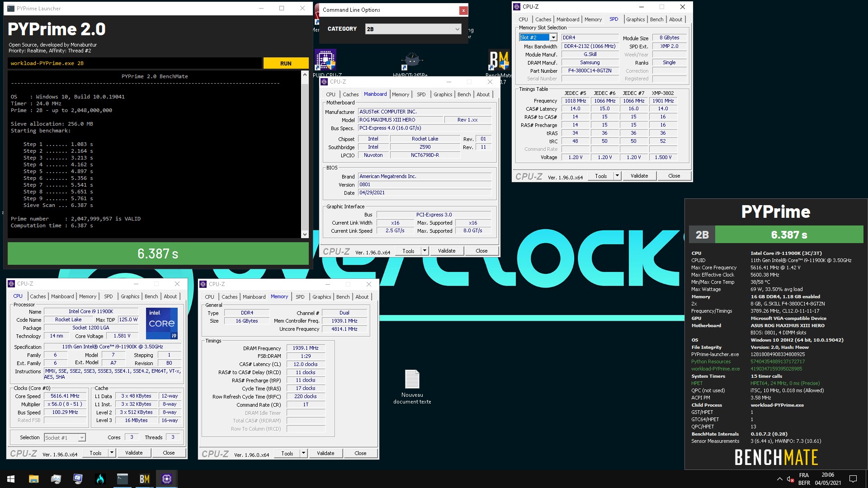The image size is (868, 488).
Task: Click PYPrime output scrollbar down arrow
Action: coord(305,234)
